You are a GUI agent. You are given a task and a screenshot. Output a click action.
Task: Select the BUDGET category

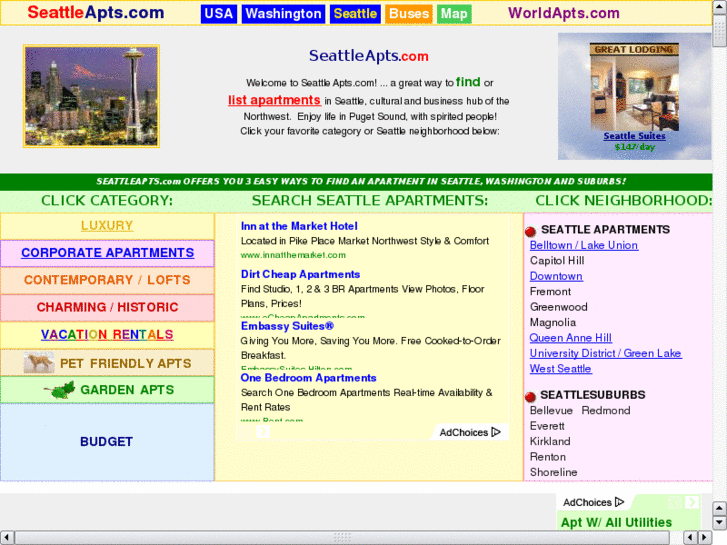click(x=107, y=442)
